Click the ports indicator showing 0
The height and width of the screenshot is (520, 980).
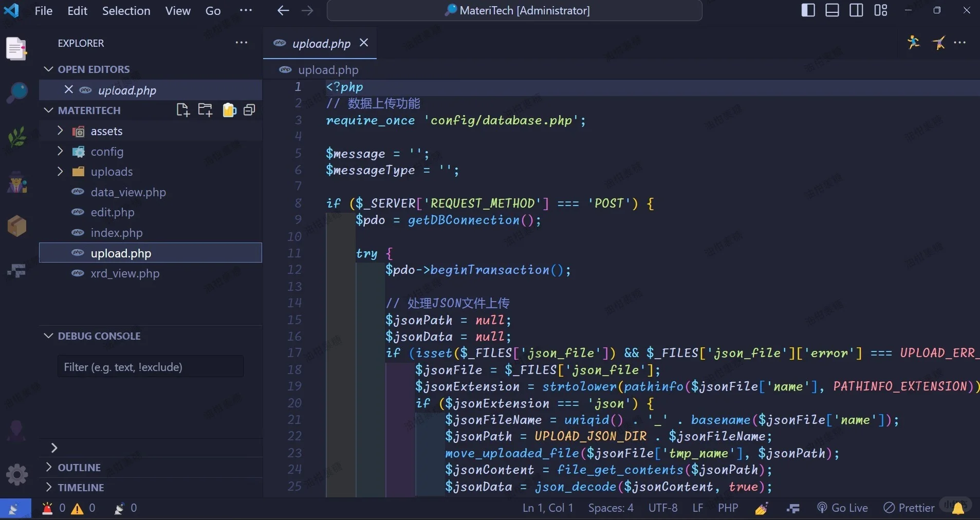click(x=125, y=508)
